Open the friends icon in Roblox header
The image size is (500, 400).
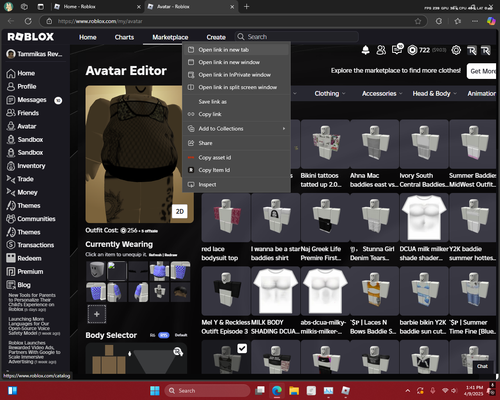(381, 50)
